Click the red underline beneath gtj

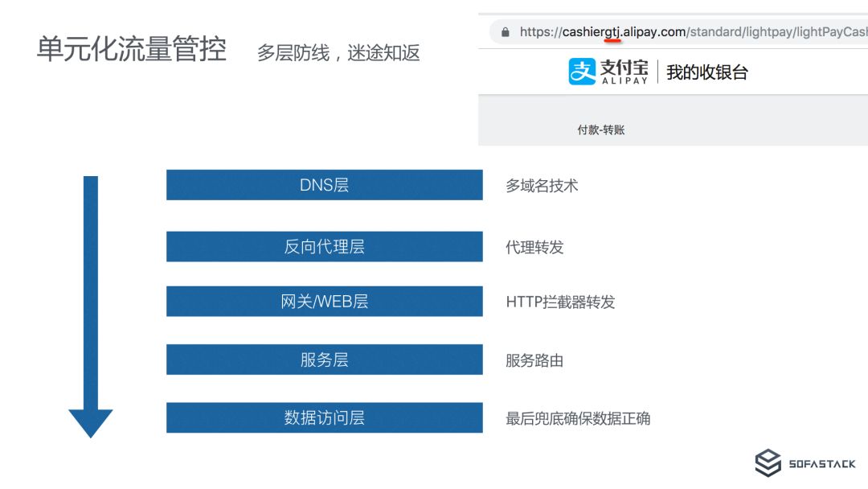pos(612,40)
